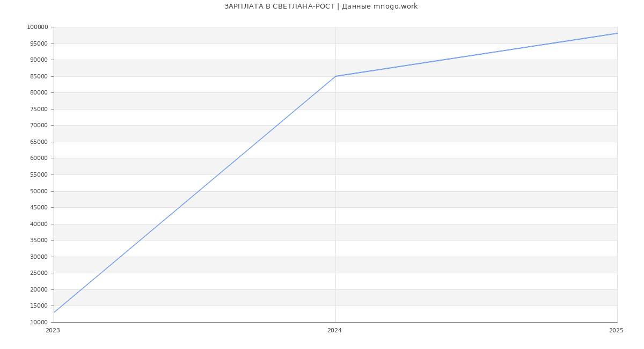Screen dimensions: 644x349
Task: Click the 40000 y-axis label
Action: [x=39, y=224]
